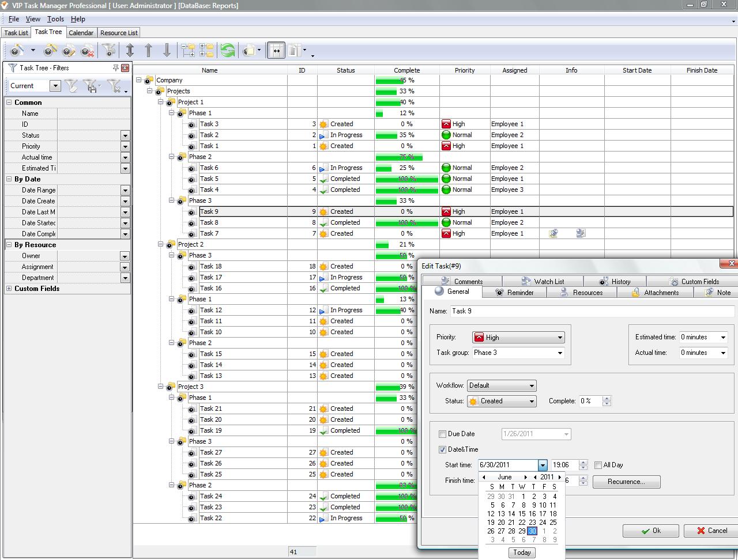
Task: Switch to the Calendar tab
Action: tap(81, 33)
